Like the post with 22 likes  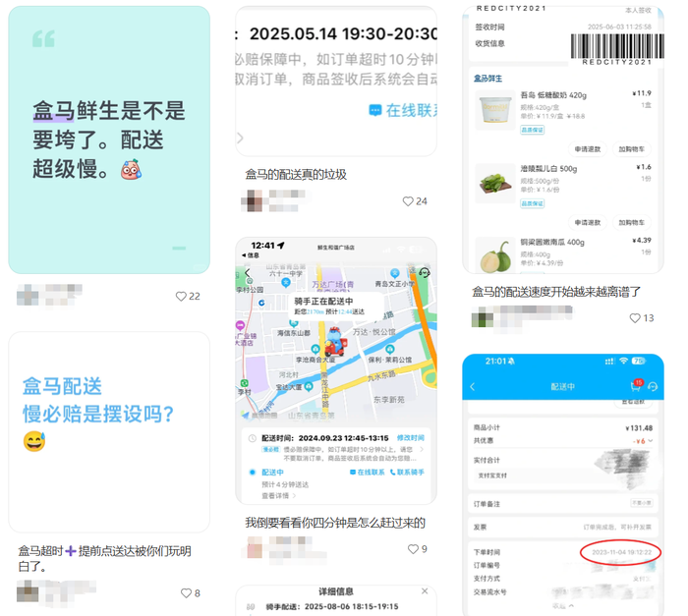(x=181, y=297)
